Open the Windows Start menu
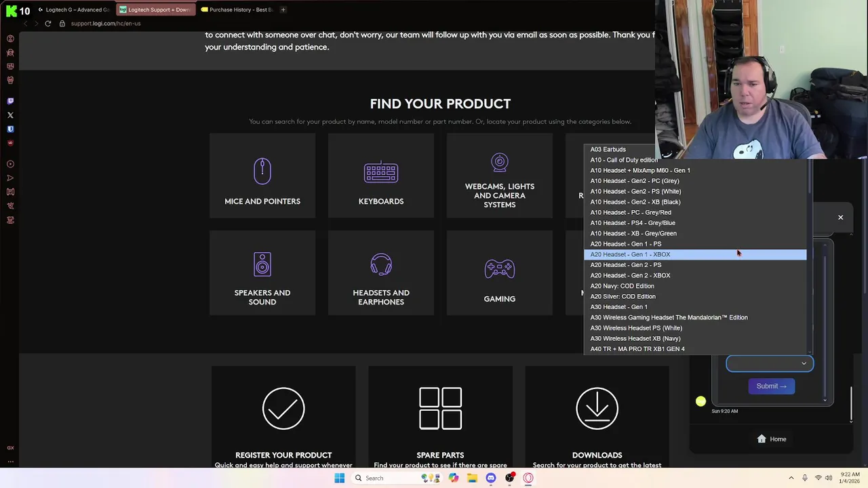 click(x=340, y=478)
